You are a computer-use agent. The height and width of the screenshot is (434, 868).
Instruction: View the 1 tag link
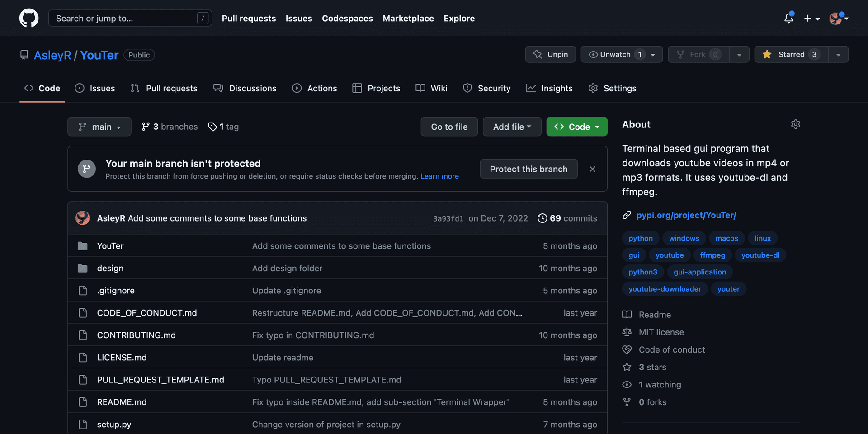pos(223,127)
